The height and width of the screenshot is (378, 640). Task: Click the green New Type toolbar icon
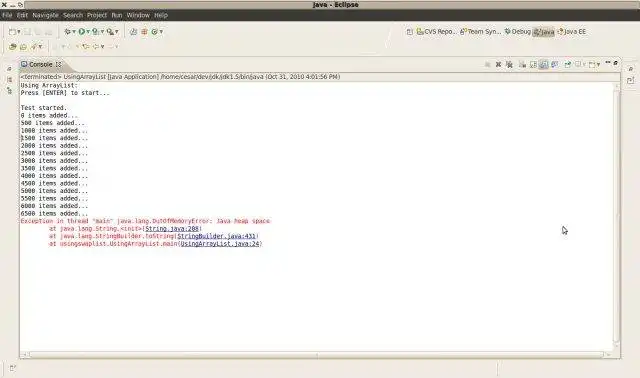point(154,31)
